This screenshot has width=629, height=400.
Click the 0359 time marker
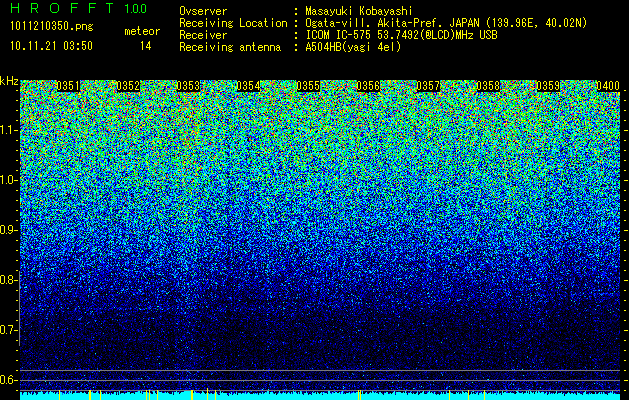[548, 86]
